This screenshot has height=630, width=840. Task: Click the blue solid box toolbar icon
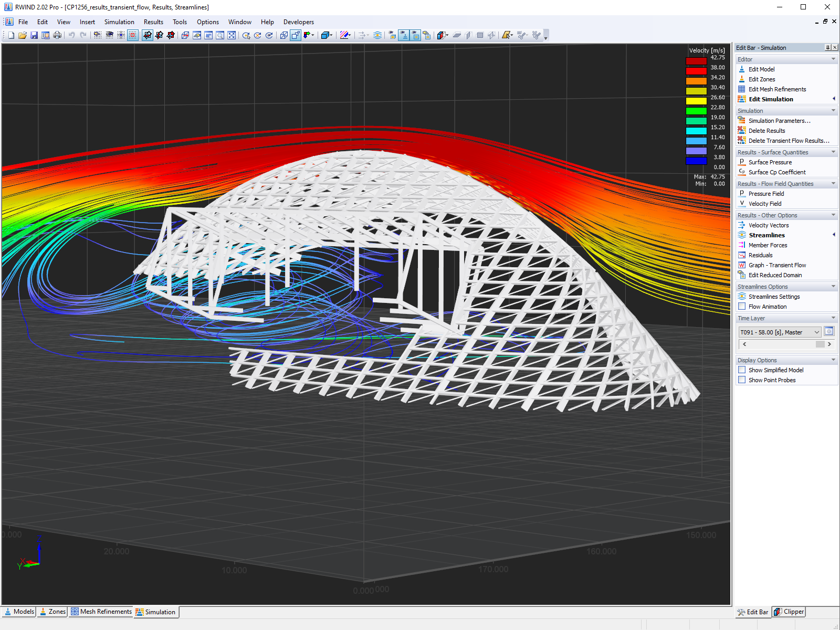click(326, 35)
